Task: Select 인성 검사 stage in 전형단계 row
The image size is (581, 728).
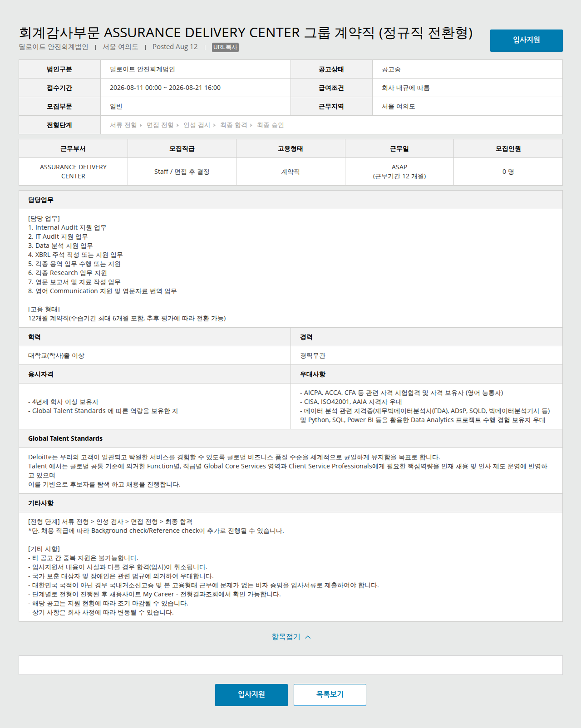Action: [x=197, y=125]
